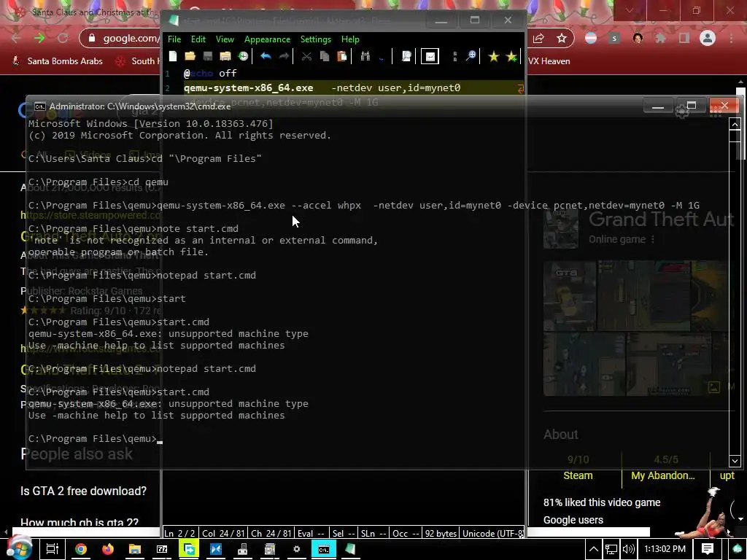Open Task View from the taskbar
This screenshot has height=560, width=747.
pyautogui.click(x=52, y=549)
